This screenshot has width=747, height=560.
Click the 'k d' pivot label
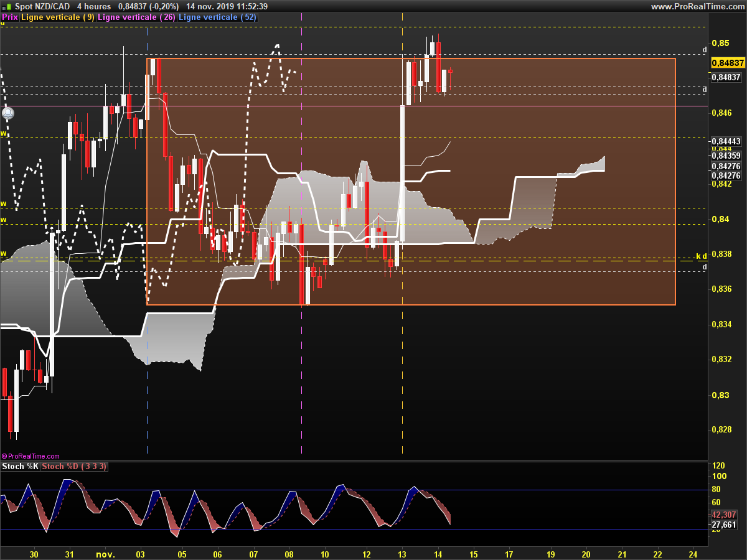click(x=701, y=256)
